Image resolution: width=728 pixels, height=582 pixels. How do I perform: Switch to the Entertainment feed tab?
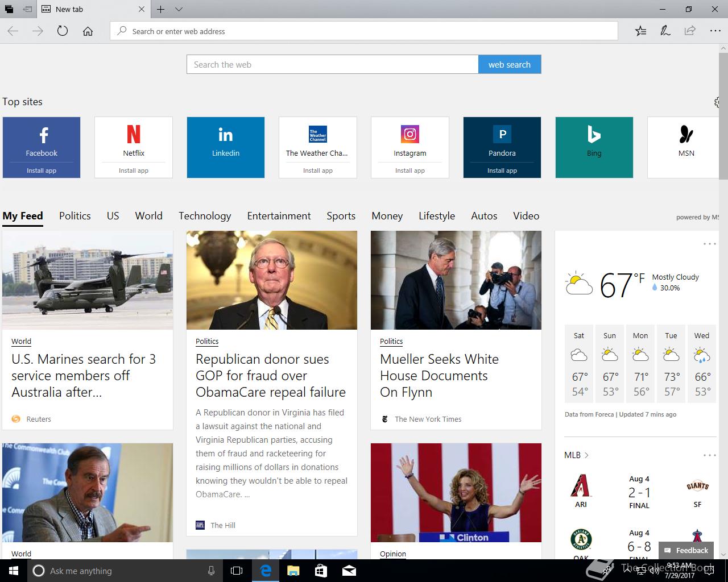click(x=279, y=216)
